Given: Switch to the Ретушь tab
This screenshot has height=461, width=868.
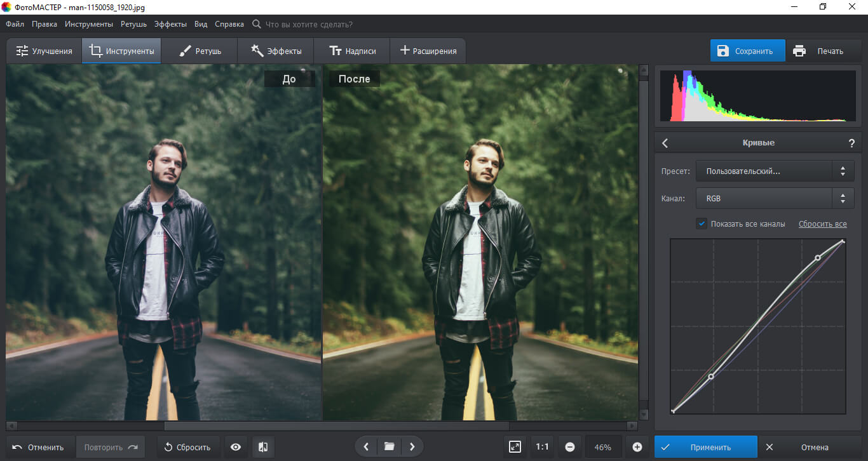Looking at the screenshot, I should (x=200, y=51).
